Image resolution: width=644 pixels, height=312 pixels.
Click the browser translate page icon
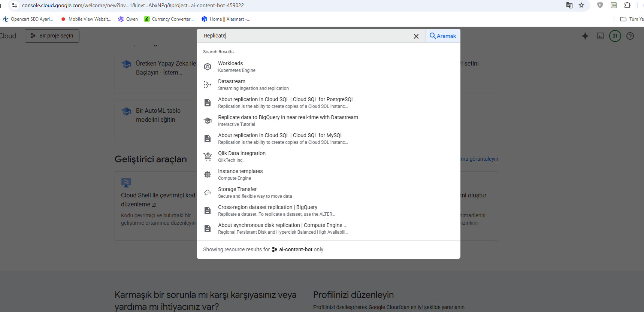(569, 5)
